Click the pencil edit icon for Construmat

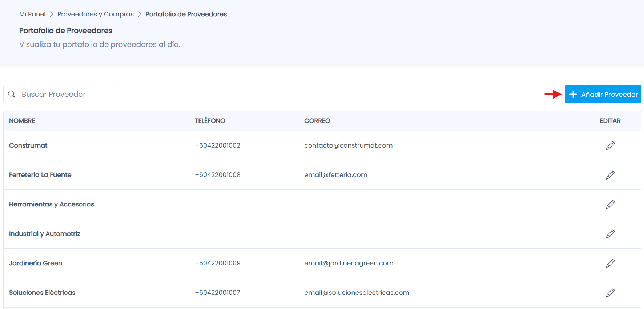[x=610, y=145]
